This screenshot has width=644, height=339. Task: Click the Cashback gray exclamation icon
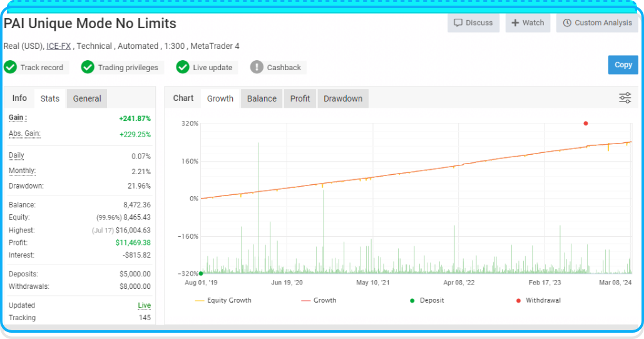click(257, 67)
